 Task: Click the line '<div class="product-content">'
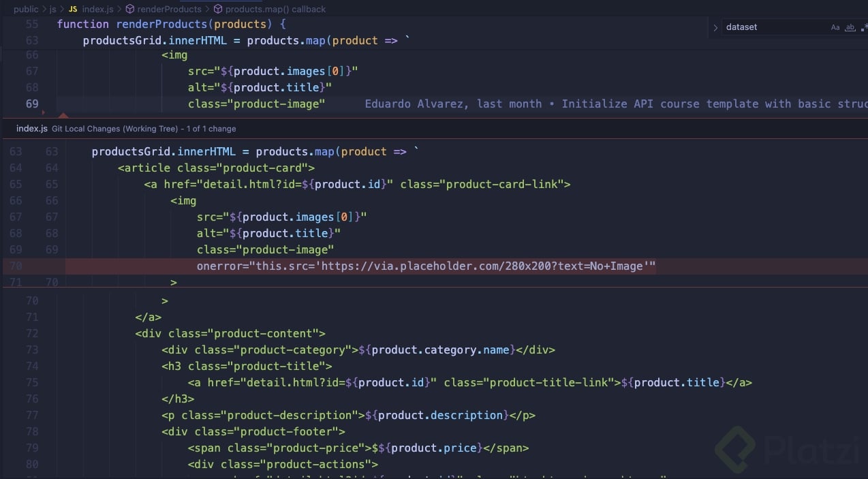point(230,333)
